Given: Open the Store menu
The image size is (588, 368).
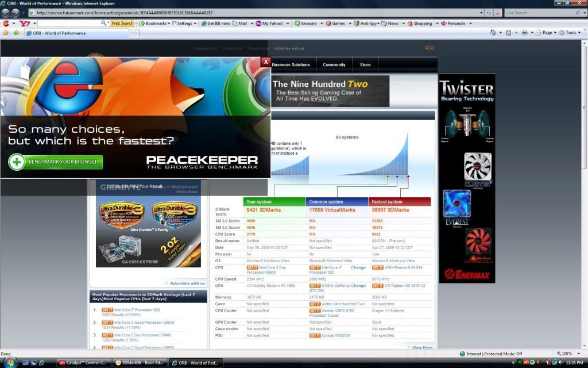Looking at the screenshot, I should click(x=365, y=64).
